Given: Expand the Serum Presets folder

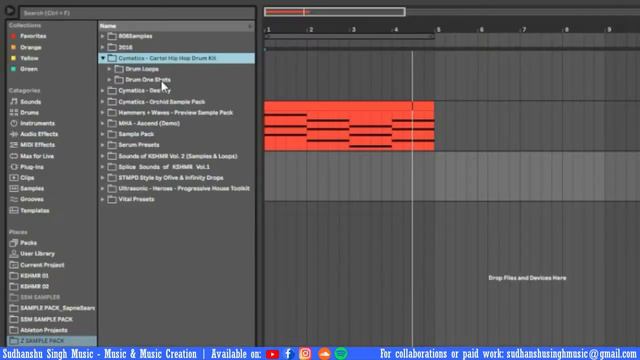Looking at the screenshot, I should [102, 145].
